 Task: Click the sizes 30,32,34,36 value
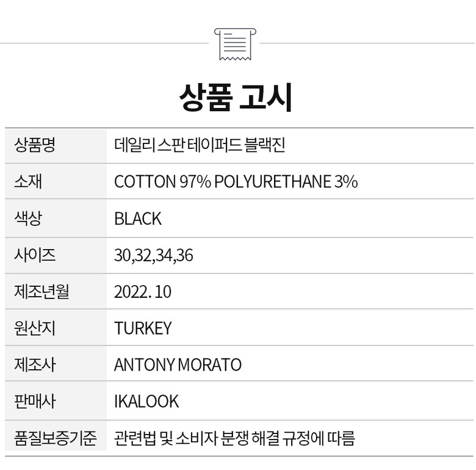coord(154,255)
